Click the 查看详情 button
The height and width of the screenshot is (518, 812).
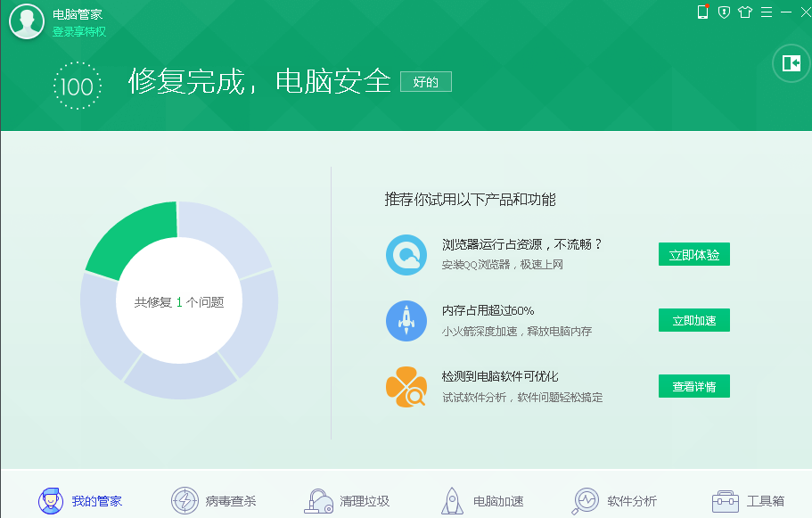pyautogui.click(x=694, y=386)
